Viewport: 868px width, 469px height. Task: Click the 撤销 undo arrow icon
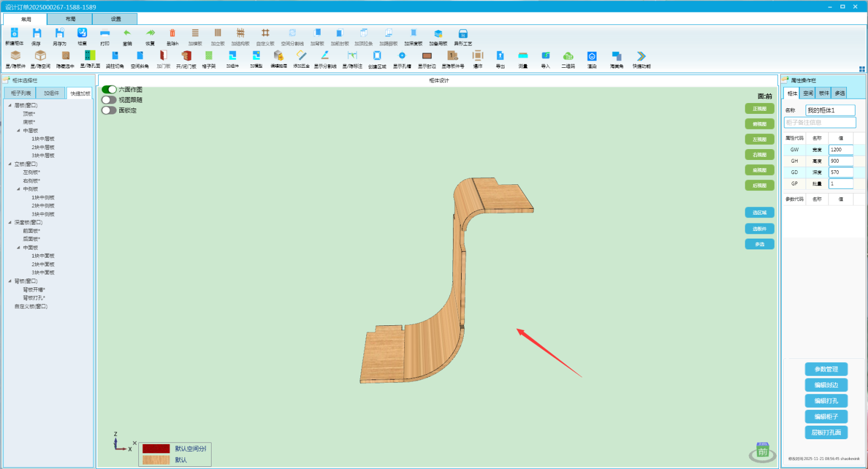(127, 34)
